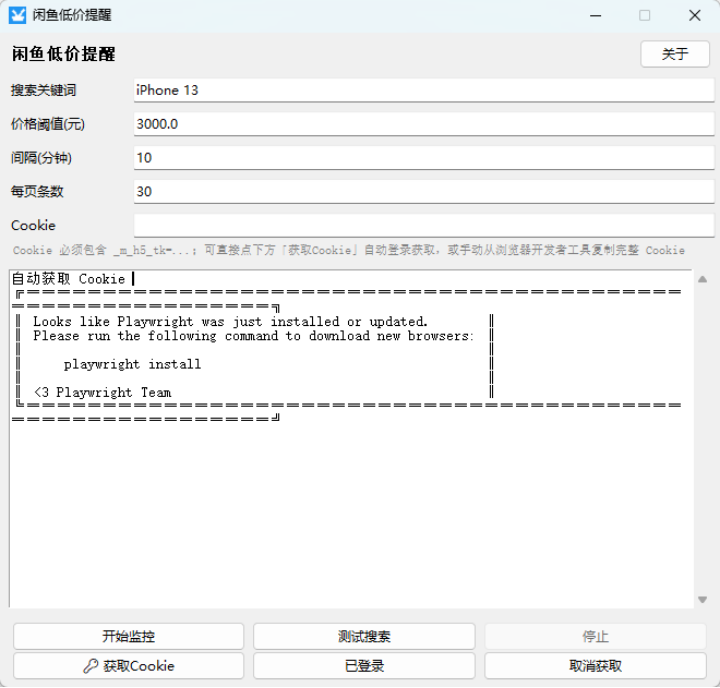Select the 间隔(分钟) input showing 10
Image resolution: width=720 pixels, height=688 pixels.
pos(423,158)
